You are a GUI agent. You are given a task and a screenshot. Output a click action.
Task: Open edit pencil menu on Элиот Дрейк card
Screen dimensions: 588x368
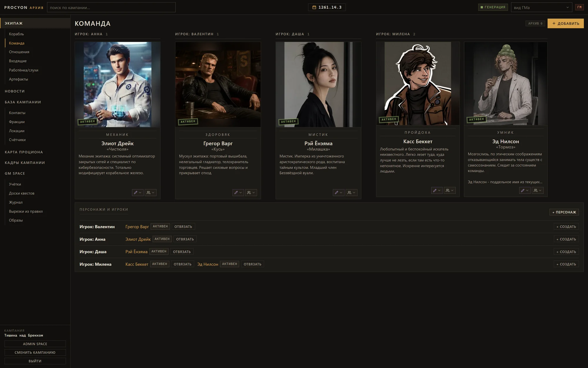pyautogui.click(x=138, y=193)
